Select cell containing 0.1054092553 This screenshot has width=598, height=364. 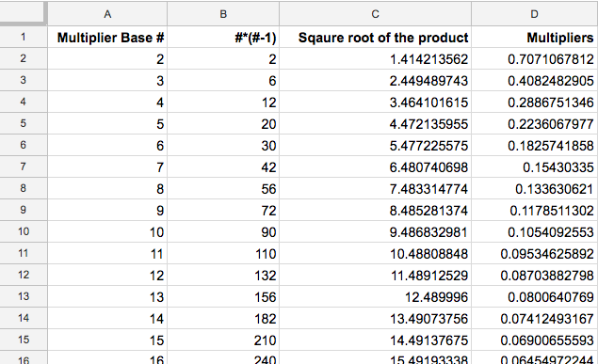535,231
